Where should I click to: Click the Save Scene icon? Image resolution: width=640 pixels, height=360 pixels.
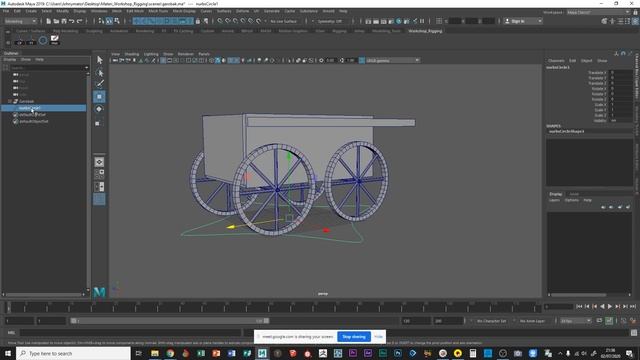click(64, 21)
